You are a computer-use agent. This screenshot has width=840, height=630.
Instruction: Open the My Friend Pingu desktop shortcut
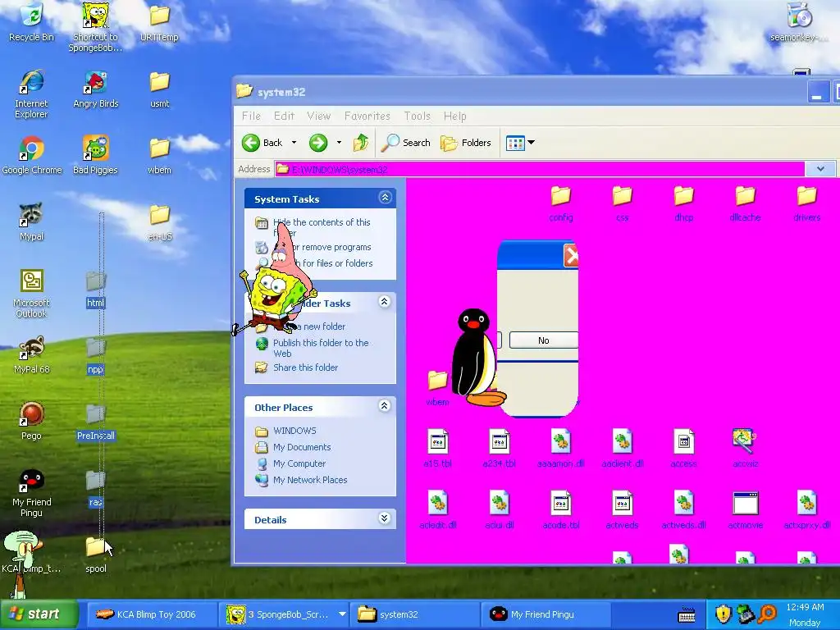[32, 493]
